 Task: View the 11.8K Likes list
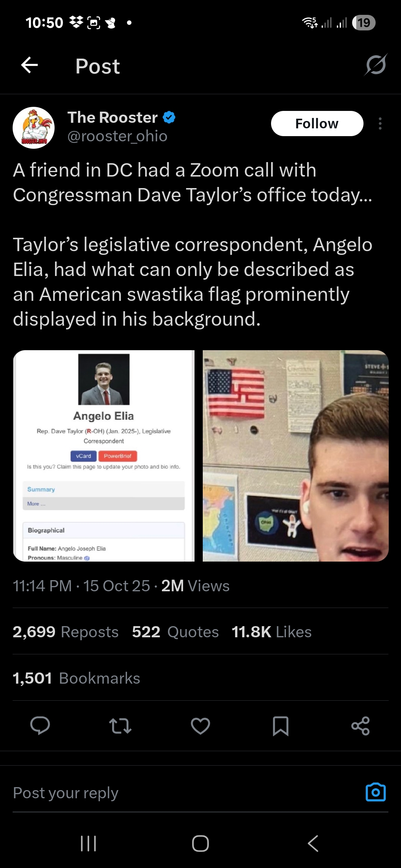(271, 632)
